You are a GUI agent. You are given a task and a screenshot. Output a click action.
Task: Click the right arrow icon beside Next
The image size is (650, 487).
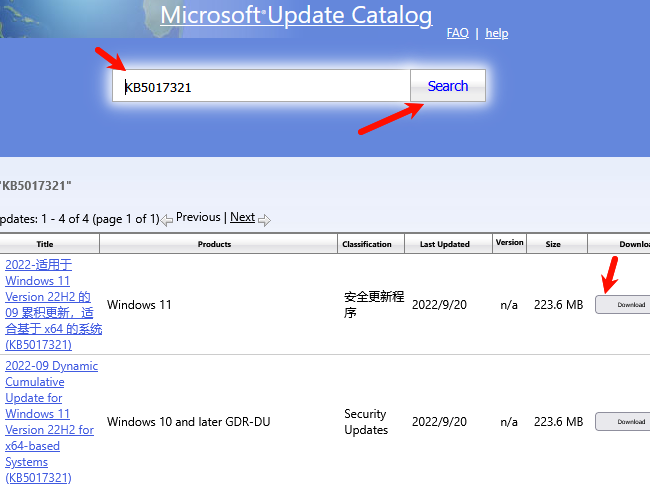point(264,220)
